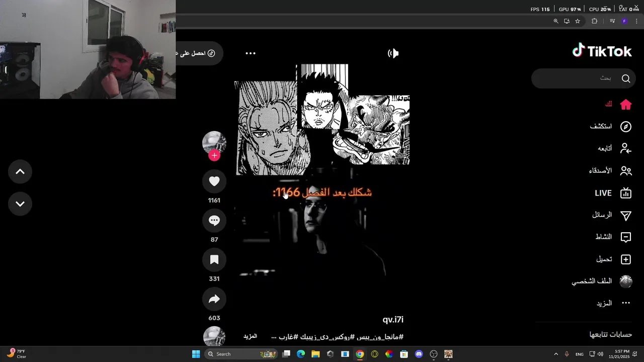Open the Profile (الملف الشخصي) page
Screen dimensions: 644x362
pyautogui.click(x=601, y=282)
